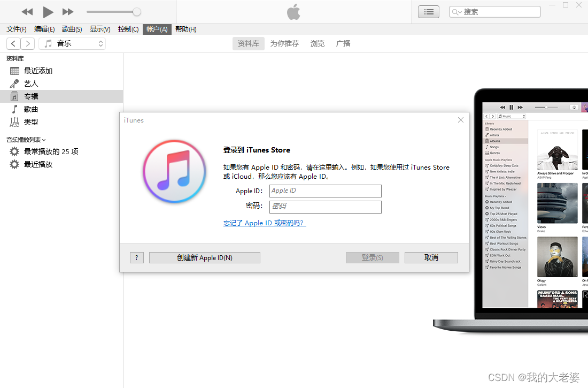Image resolution: width=588 pixels, height=388 pixels.
Task: Maximize the iTunes window
Action: (x=566, y=5)
